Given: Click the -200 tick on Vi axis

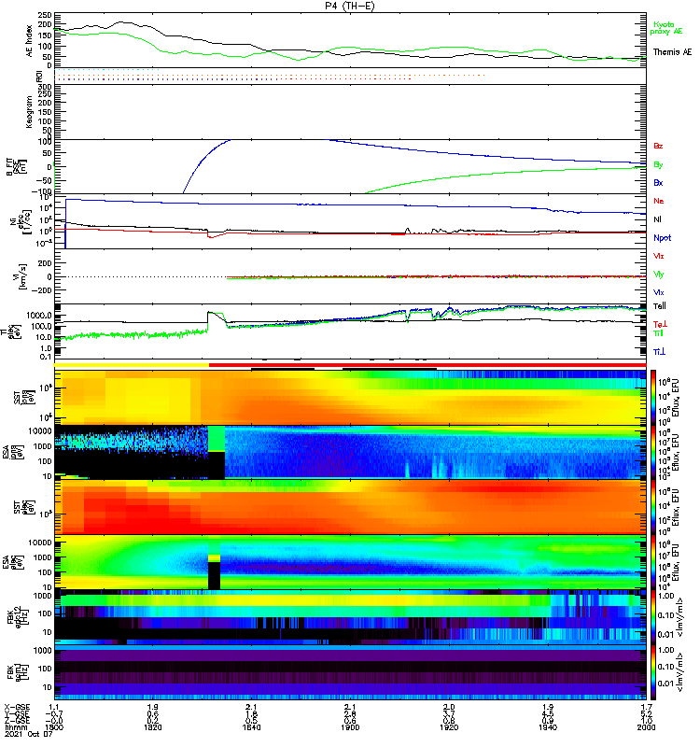Looking at the screenshot, I should click(x=41, y=290).
